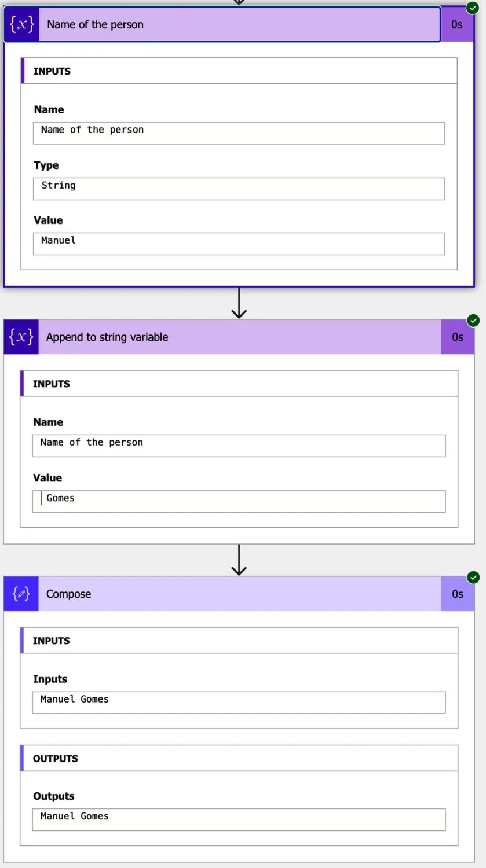Collapse the Compose action header
The height and width of the screenshot is (868, 486).
pyautogui.click(x=232, y=594)
